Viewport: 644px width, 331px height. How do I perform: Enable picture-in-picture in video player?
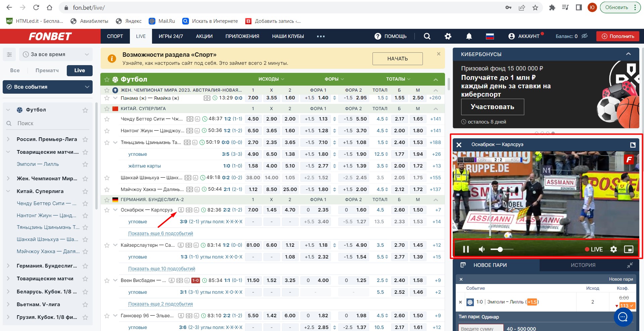tap(628, 249)
